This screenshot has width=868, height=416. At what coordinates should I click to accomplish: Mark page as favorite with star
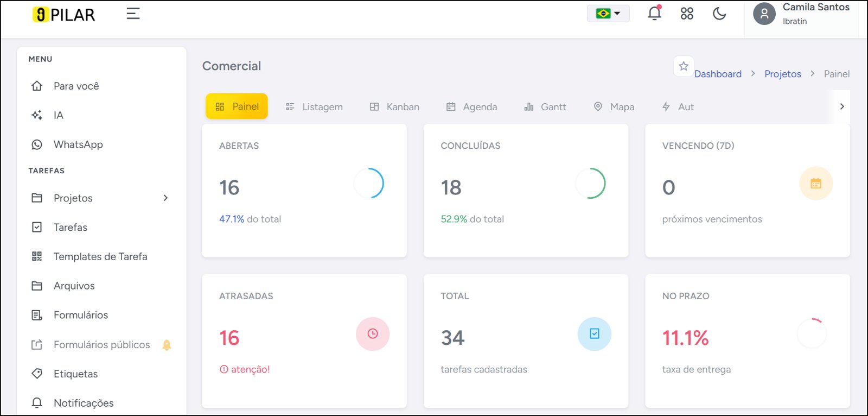[684, 66]
